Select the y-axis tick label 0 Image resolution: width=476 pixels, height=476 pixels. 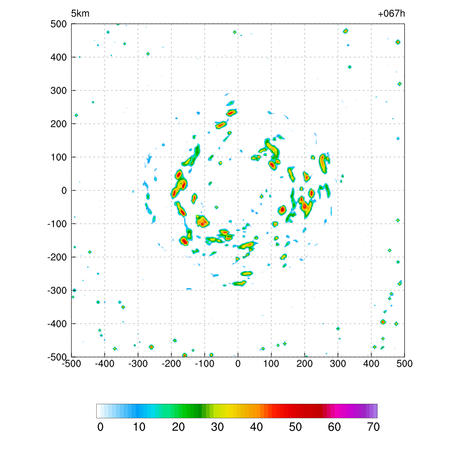click(x=64, y=191)
